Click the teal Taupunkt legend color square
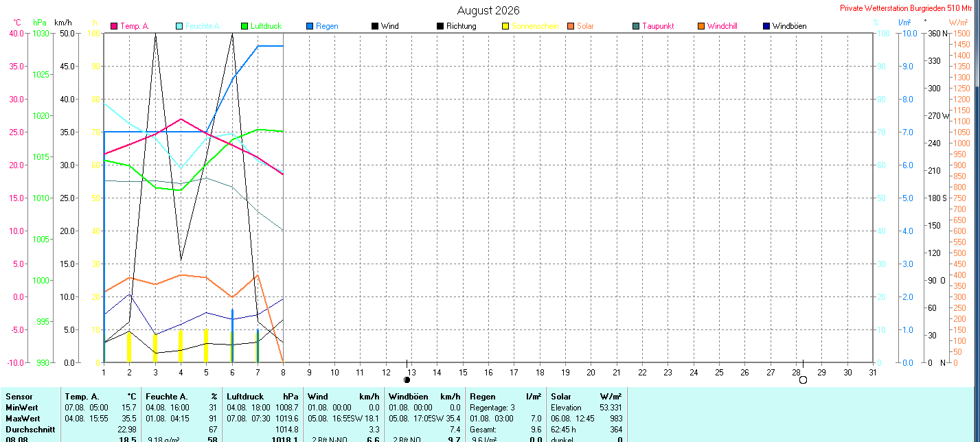 pos(636,26)
